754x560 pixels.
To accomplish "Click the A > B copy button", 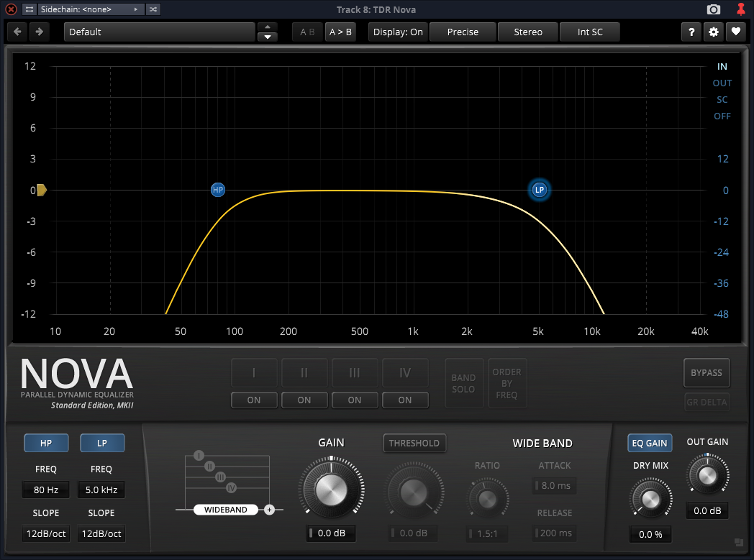I will pos(340,32).
